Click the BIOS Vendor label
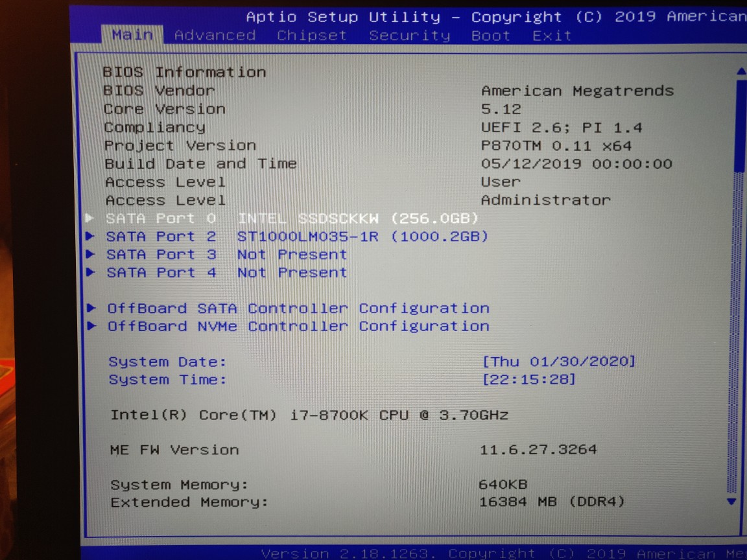This screenshot has width=747, height=560. click(159, 91)
